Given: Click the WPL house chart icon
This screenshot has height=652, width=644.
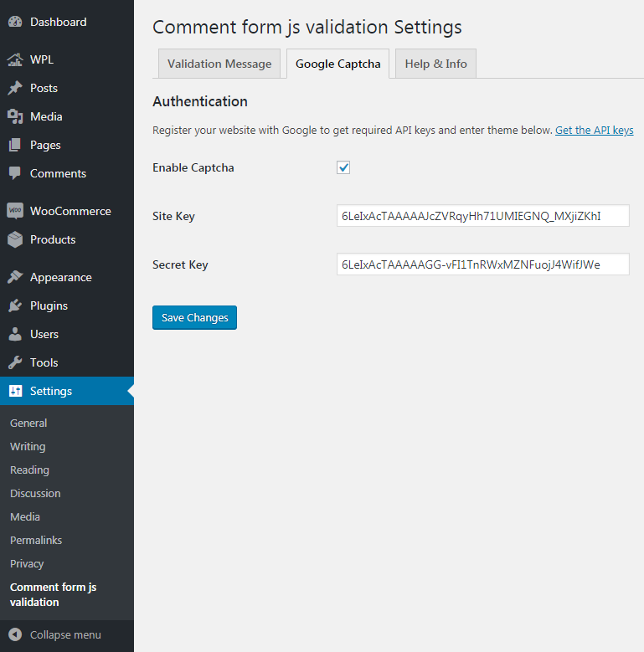Looking at the screenshot, I should [x=15, y=59].
